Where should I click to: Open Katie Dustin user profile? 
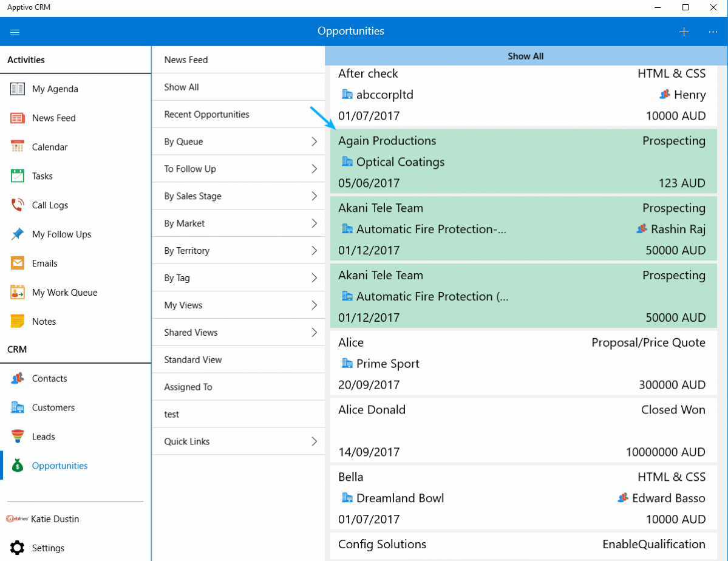tap(55, 519)
